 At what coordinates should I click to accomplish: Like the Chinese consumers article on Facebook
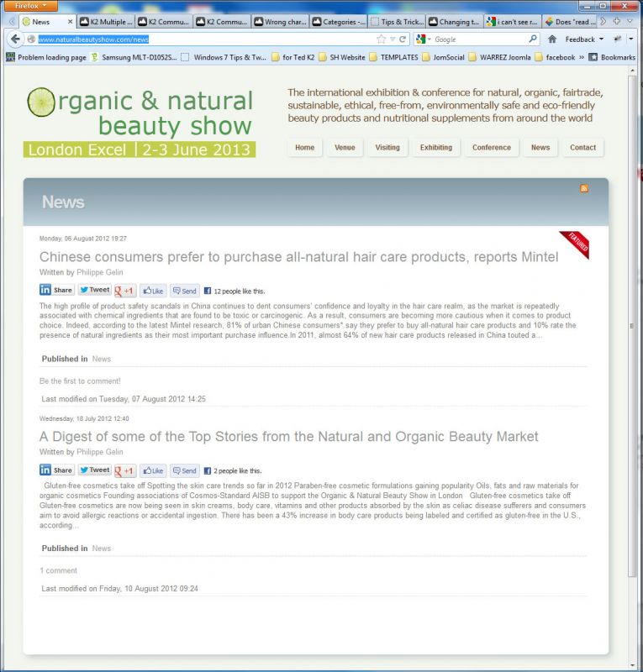point(153,291)
